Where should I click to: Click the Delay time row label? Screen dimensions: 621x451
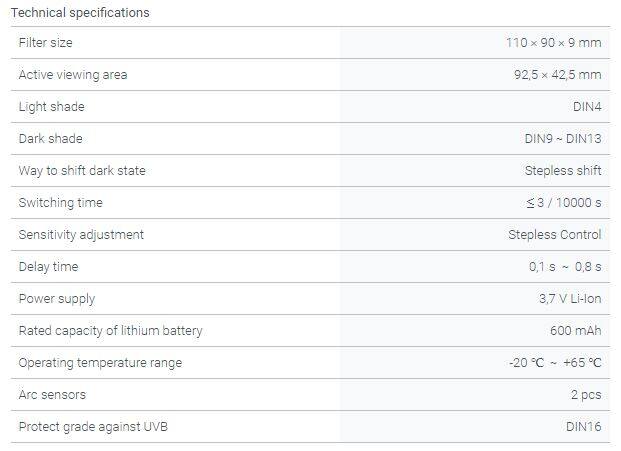point(48,267)
